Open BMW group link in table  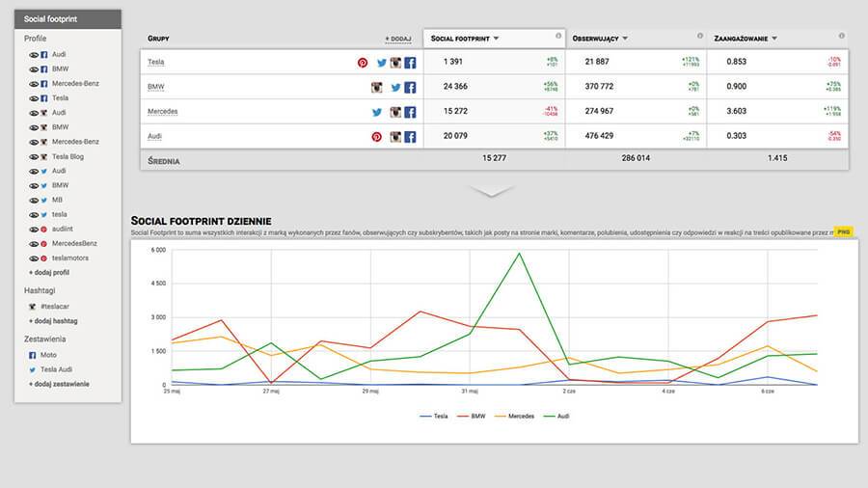[155, 87]
